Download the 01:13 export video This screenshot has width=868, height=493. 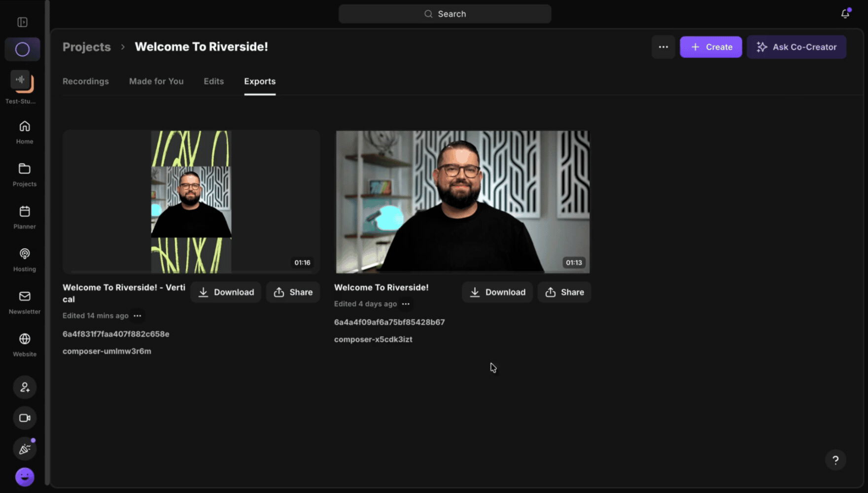[x=497, y=292]
